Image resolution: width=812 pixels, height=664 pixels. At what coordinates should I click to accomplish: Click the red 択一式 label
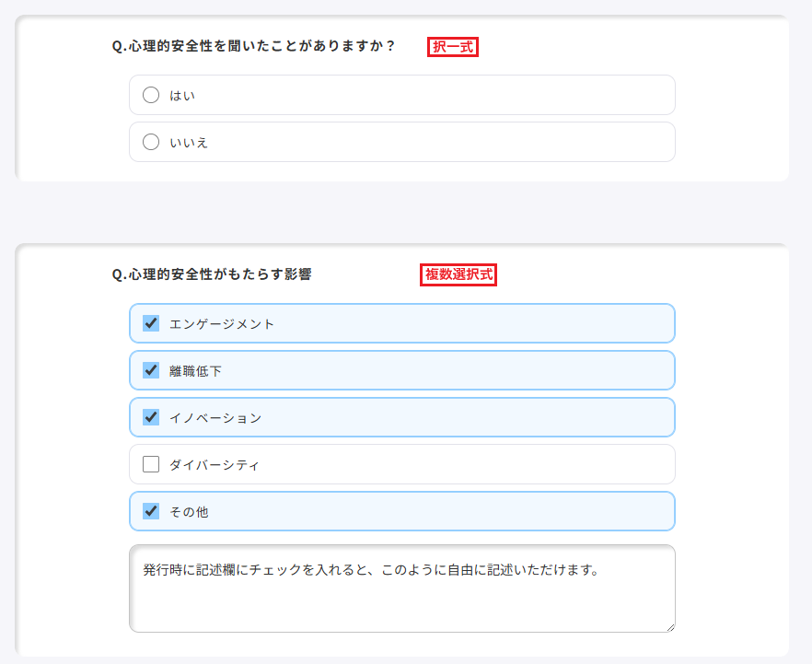[453, 47]
